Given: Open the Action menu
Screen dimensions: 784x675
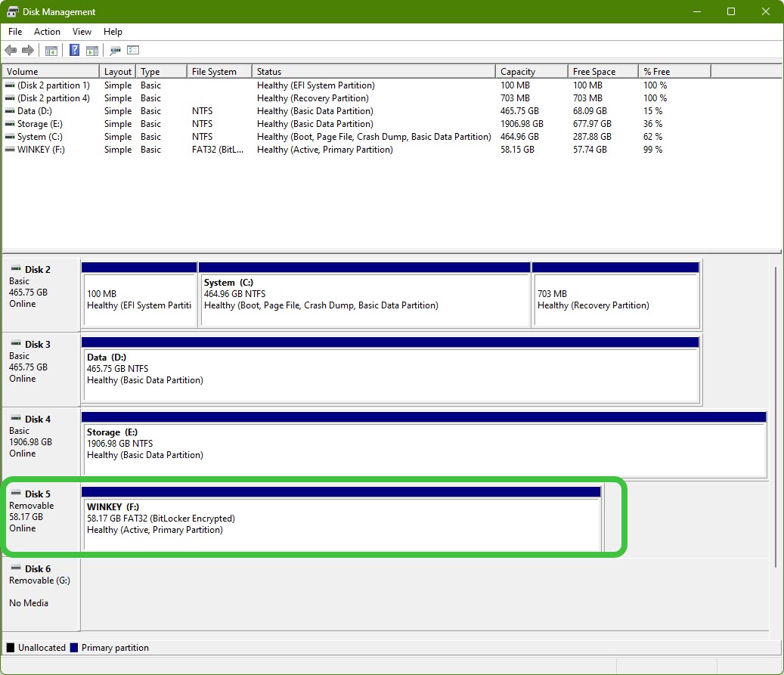Looking at the screenshot, I should pos(47,32).
